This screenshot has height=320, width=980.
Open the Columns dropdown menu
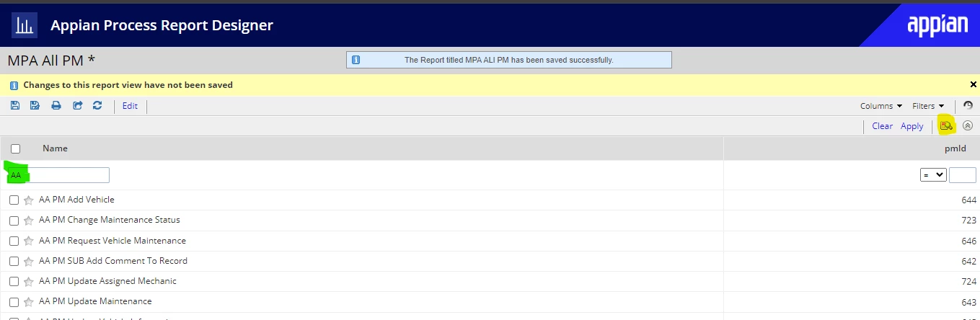pos(881,106)
